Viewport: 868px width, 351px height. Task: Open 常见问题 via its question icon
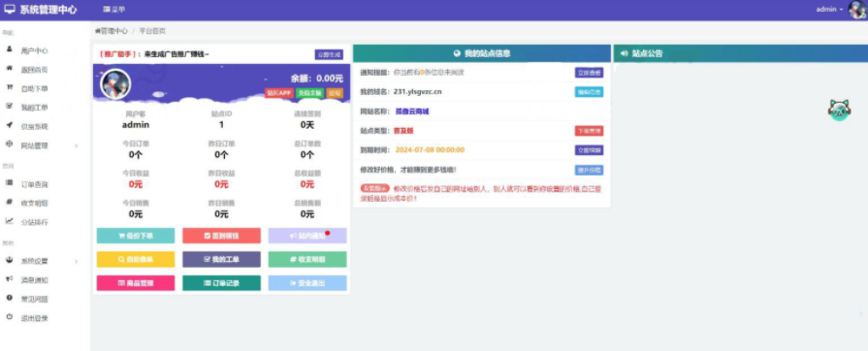tap(10, 298)
